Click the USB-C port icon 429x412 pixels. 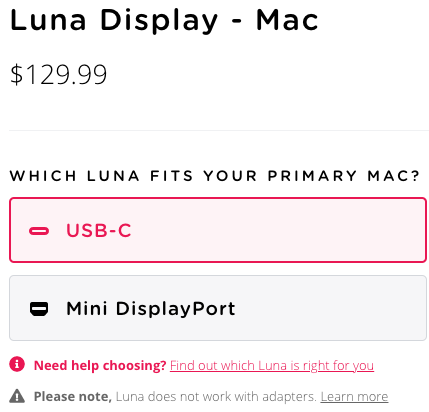(39, 231)
